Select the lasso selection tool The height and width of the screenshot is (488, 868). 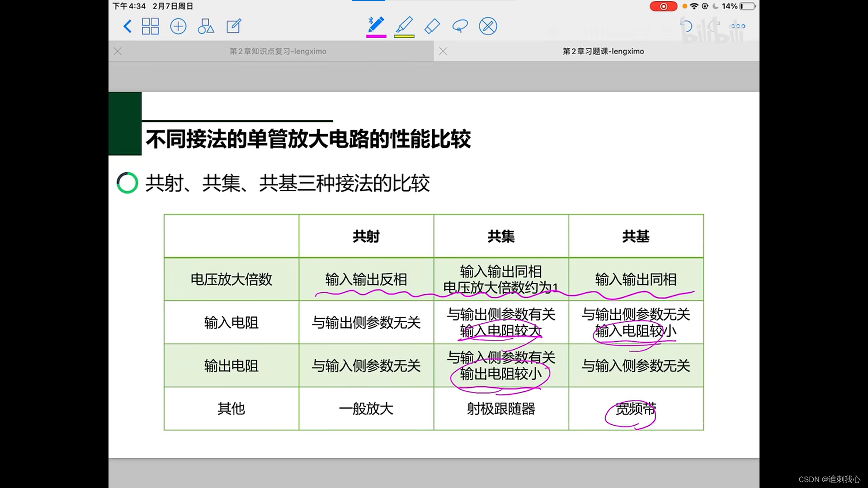tap(460, 26)
